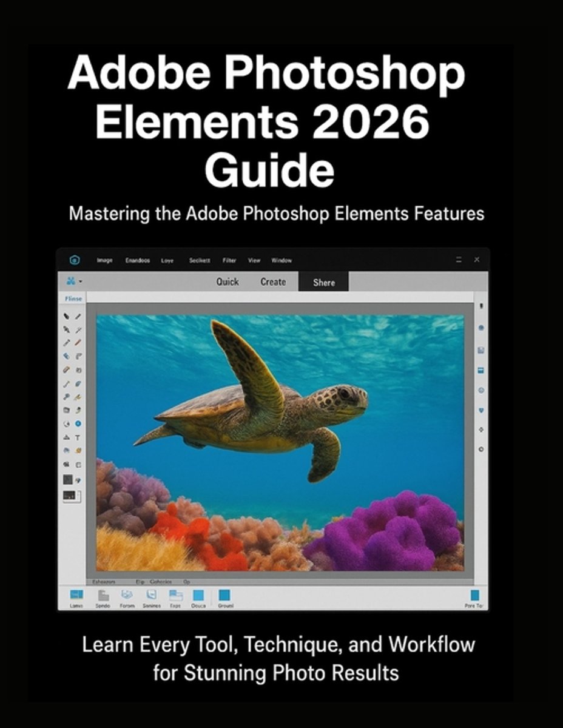The image size is (563, 728).
Task: Open the View menu
Action: click(254, 260)
